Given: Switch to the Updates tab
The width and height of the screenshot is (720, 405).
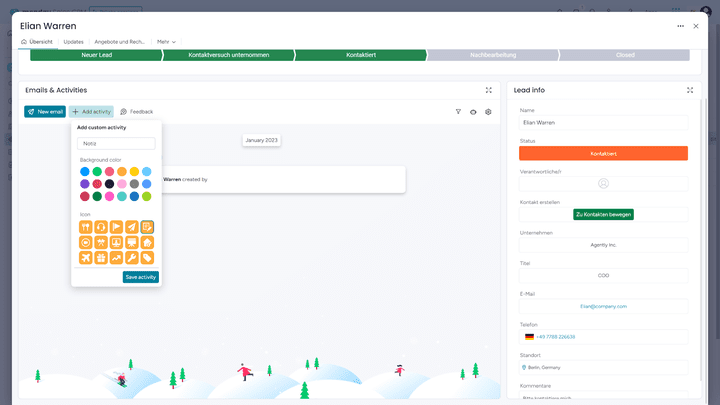Looking at the screenshot, I should pos(73,42).
